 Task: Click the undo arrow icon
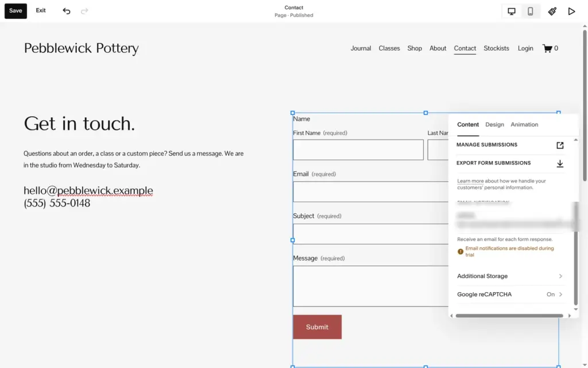pyautogui.click(x=67, y=11)
